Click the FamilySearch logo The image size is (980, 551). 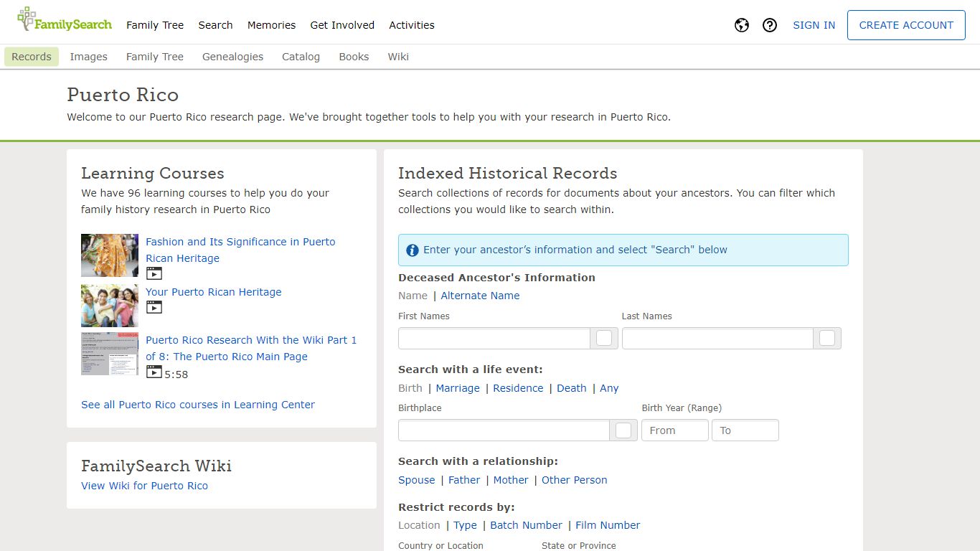65,21
